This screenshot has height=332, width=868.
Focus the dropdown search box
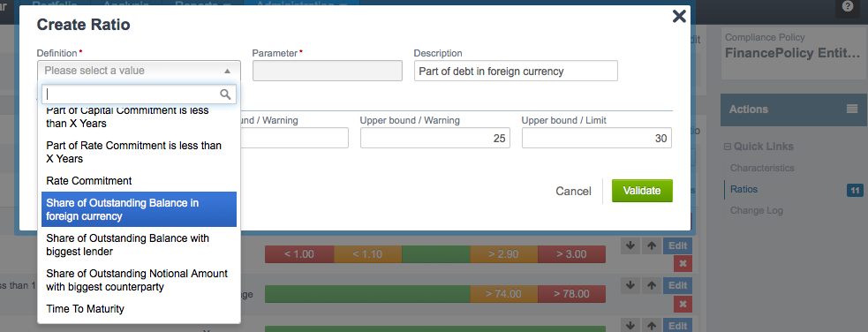coord(139,94)
